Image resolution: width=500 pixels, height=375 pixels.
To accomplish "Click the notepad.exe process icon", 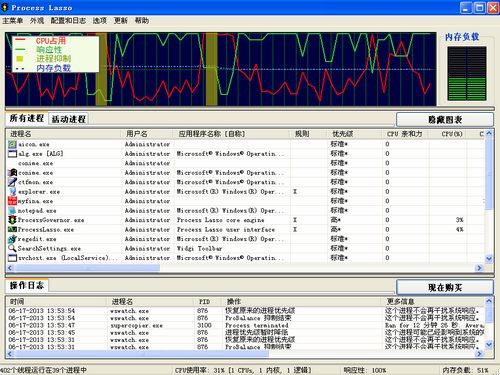I will [x=12, y=211].
